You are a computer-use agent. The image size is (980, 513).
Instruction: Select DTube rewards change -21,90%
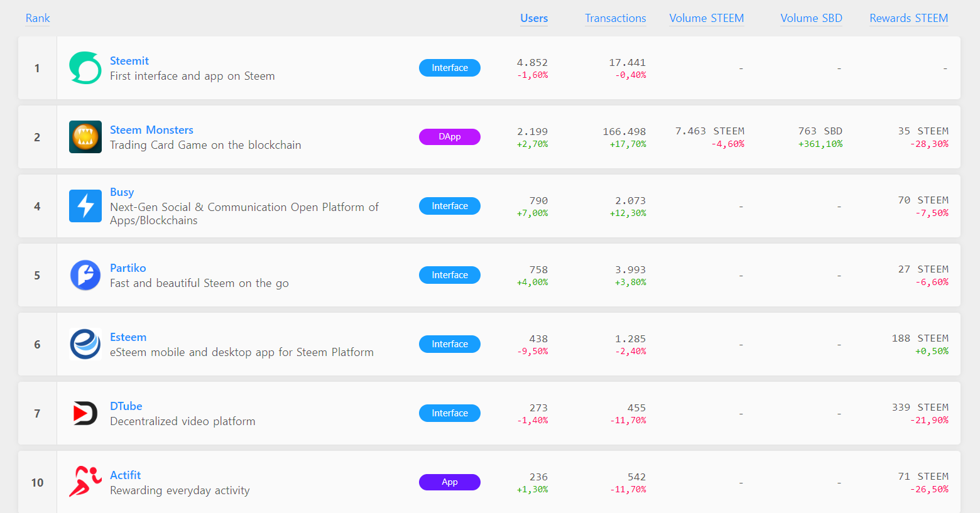coord(929,420)
